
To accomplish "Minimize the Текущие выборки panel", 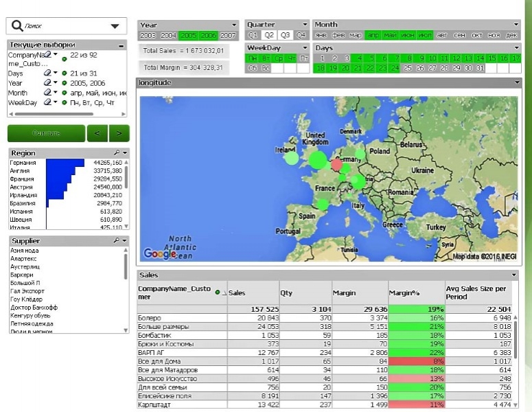I will coord(121,45).
